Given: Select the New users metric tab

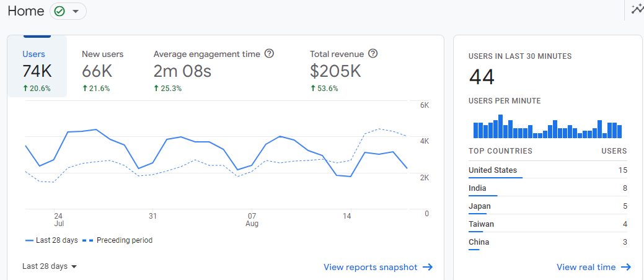Looking at the screenshot, I should coord(103,71).
